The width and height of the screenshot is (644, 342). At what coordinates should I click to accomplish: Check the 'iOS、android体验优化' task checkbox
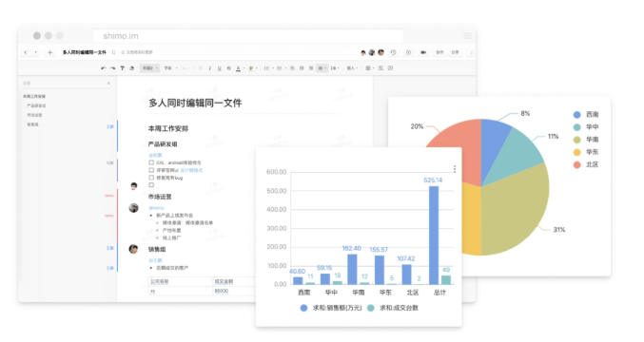coord(151,162)
